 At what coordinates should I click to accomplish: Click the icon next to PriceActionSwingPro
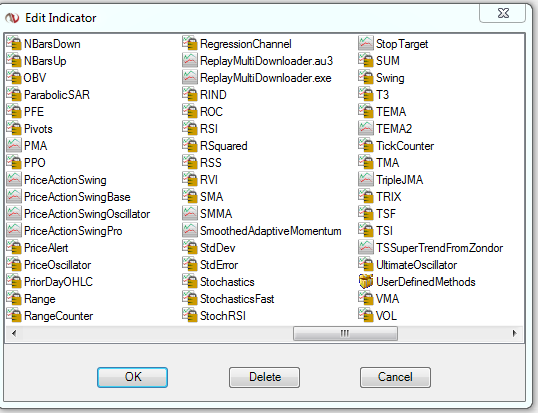tap(14, 231)
